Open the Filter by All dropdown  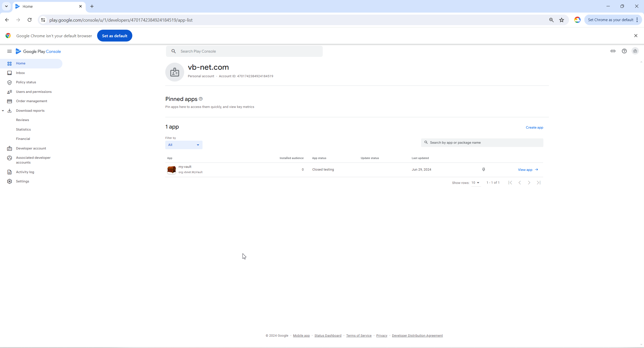click(184, 145)
